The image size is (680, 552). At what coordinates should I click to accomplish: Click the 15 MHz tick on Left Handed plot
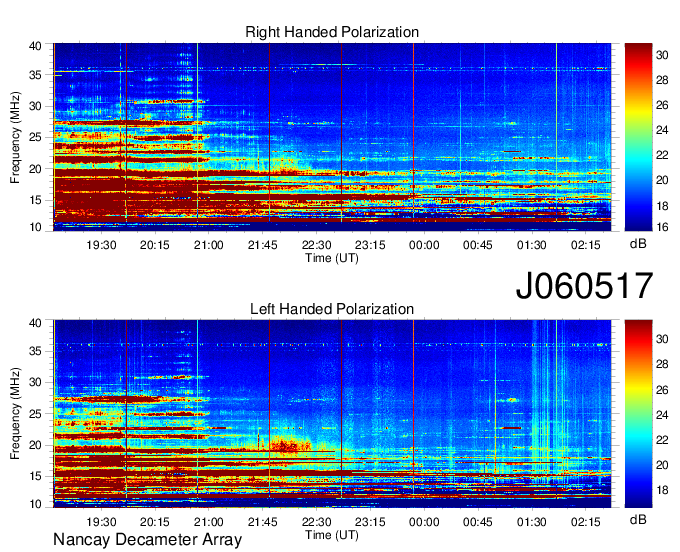[x=35, y=477]
